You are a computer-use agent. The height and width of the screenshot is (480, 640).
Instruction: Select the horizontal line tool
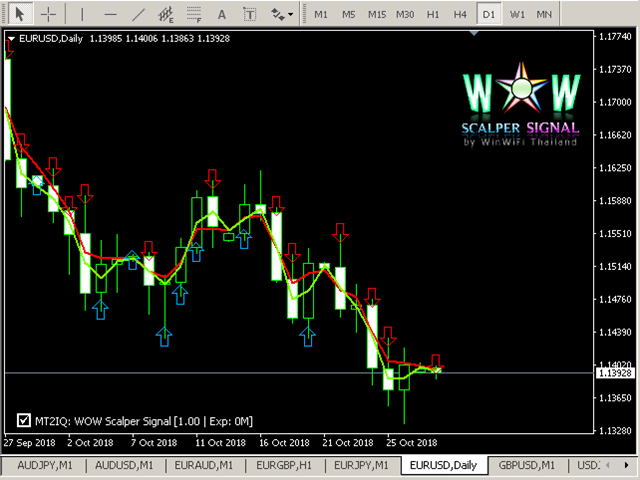(110, 14)
